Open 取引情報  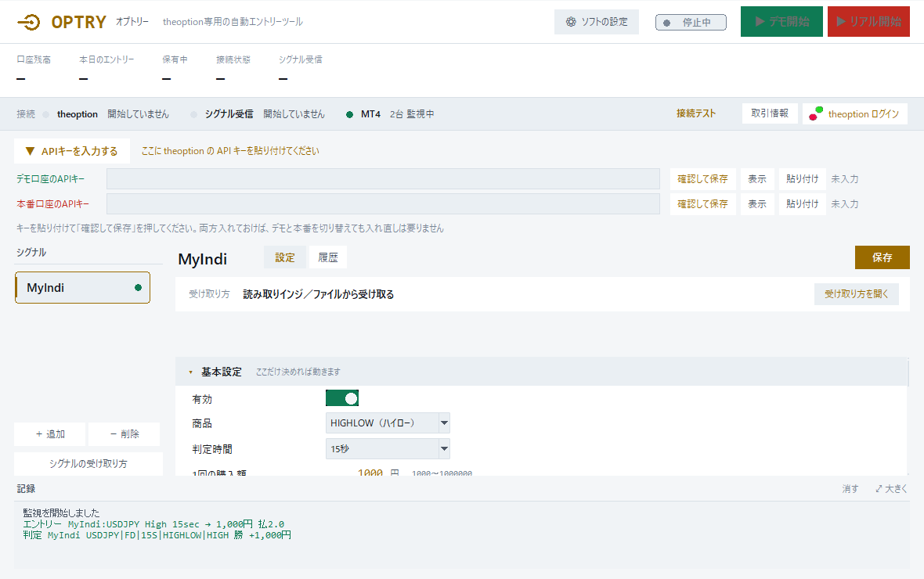click(x=770, y=113)
